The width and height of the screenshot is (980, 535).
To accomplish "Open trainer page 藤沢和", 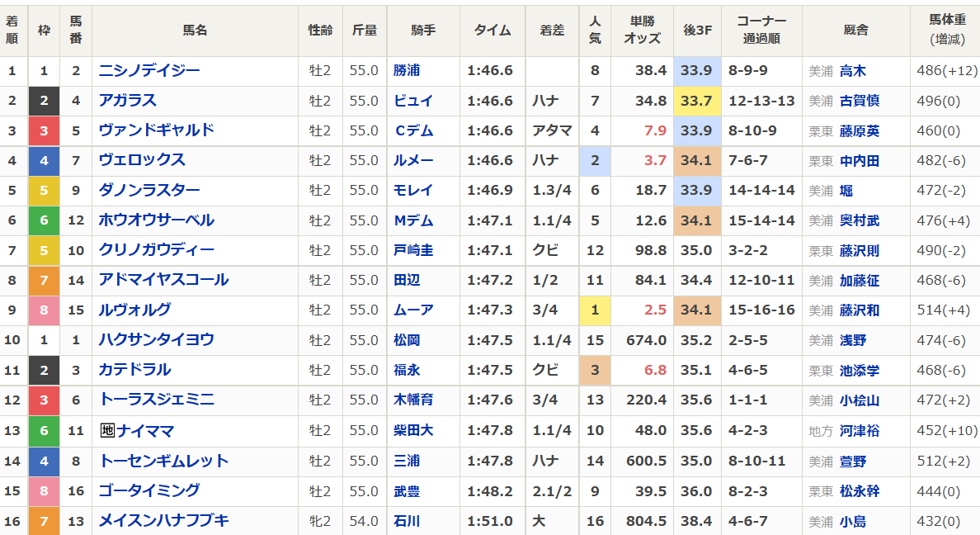I will point(860,310).
